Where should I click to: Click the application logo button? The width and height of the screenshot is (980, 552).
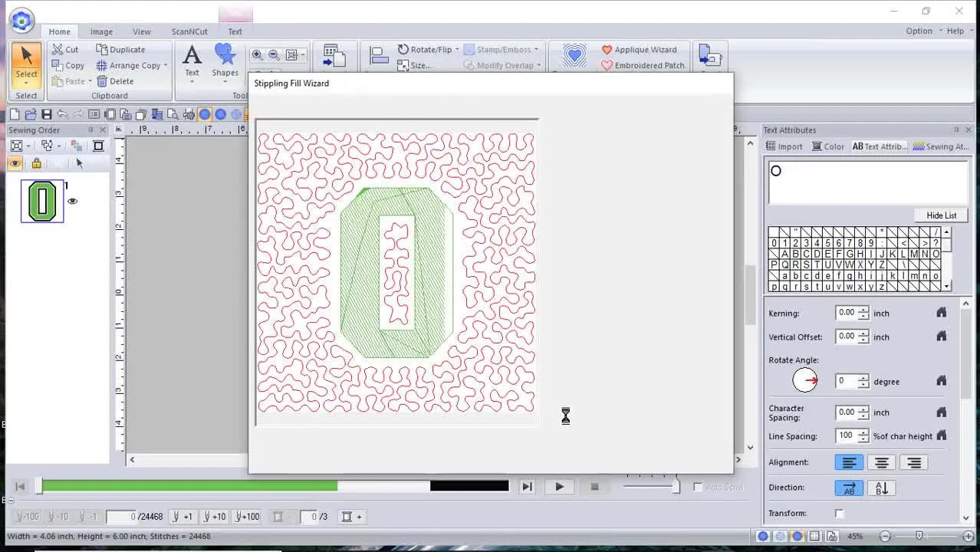click(21, 21)
